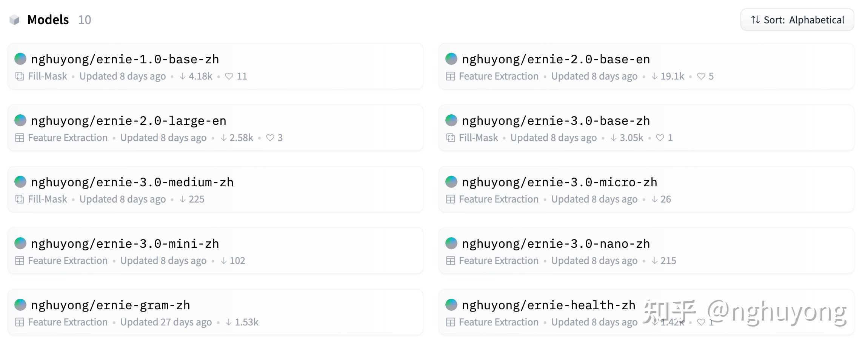Open the nghuyong/ernie-3.0-nano-zh model
Viewport: 868px width, 350px height.
(556, 244)
